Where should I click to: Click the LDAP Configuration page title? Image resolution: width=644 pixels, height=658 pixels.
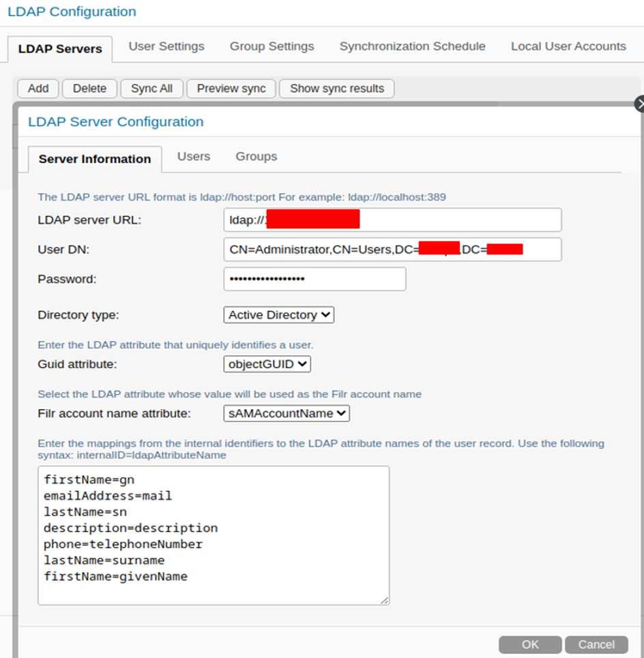pos(72,12)
